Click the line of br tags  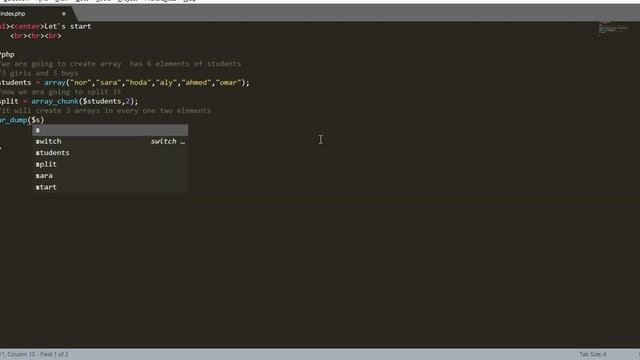tap(36, 36)
